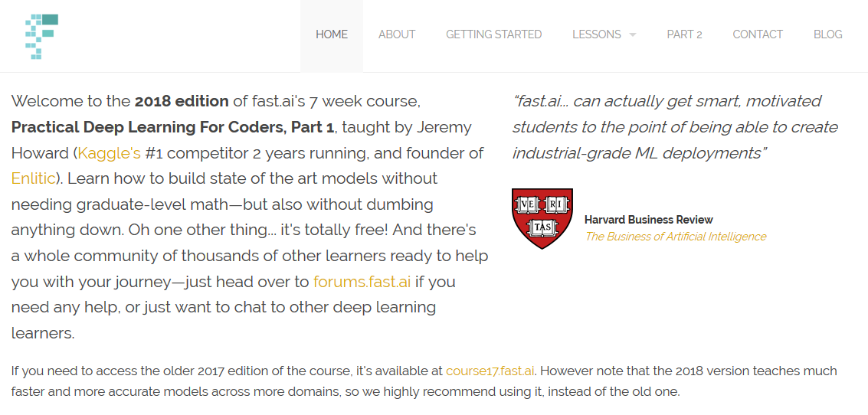
Task: Click the bold '2018 edition' text
Action: pyautogui.click(x=182, y=101)
